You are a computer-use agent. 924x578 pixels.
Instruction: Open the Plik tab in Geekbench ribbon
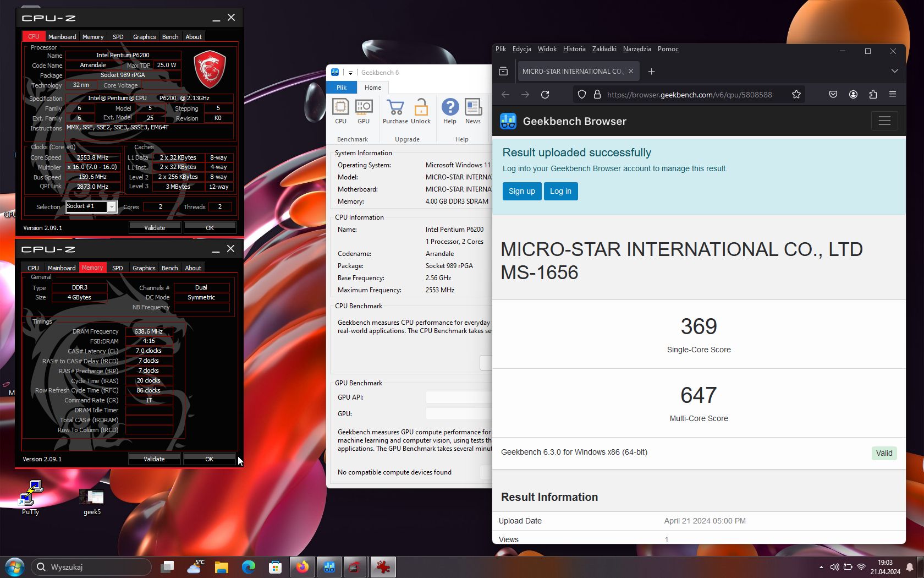tap(342, 88)
